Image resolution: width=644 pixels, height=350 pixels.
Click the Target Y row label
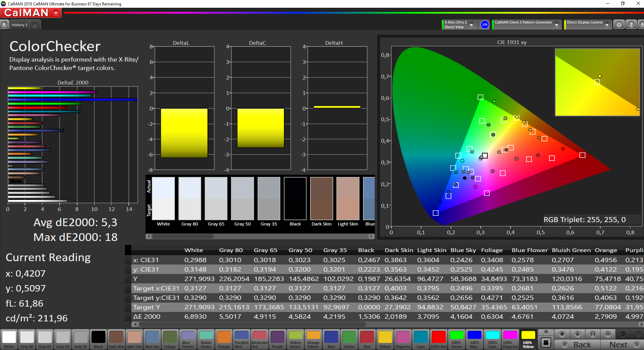[x=147, y=307]
